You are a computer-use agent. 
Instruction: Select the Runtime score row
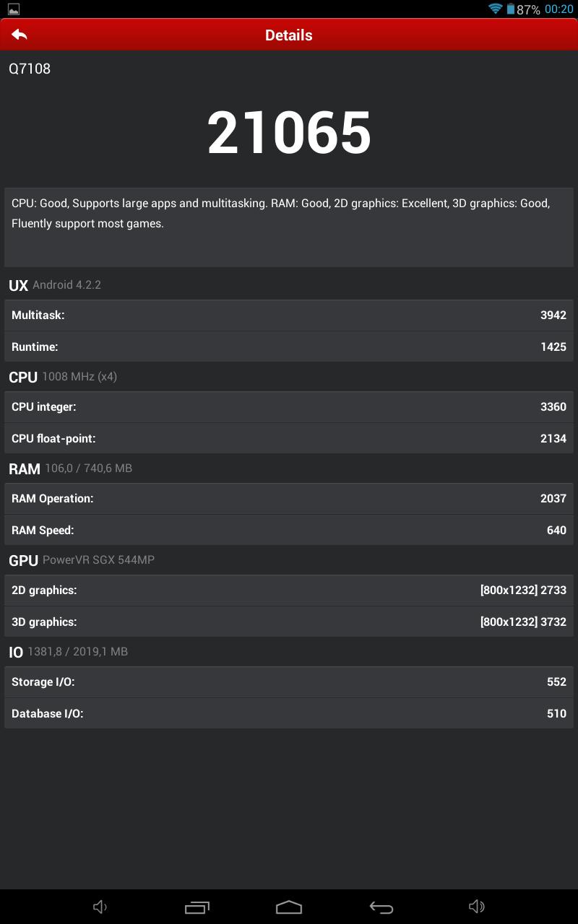pyautogui.click(x=289, y=347)
